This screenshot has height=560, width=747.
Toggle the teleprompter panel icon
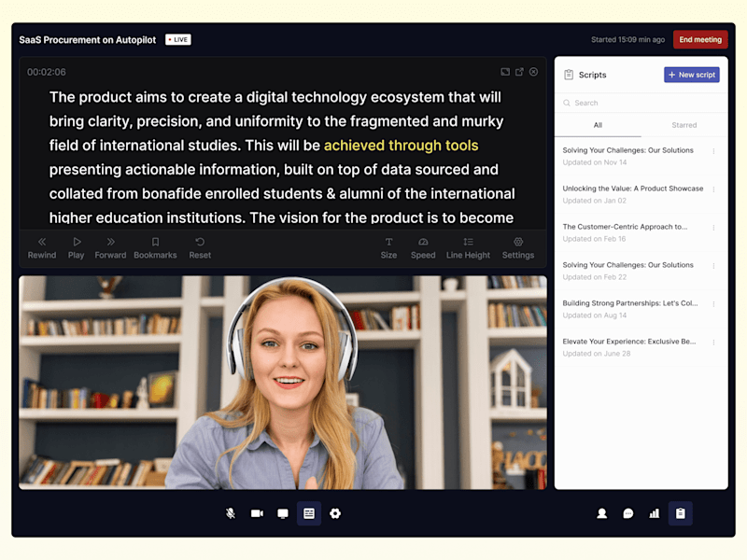pyautogui.click(x=309, y=513)
